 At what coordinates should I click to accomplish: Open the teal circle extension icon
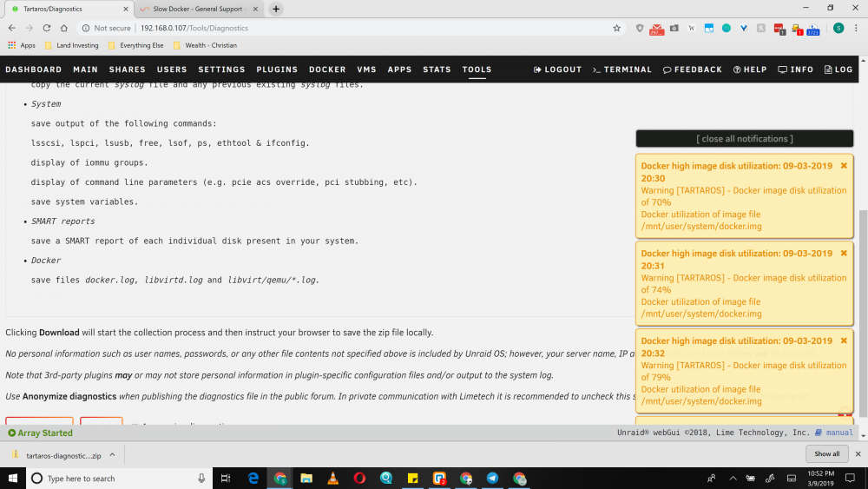point(727,28)
